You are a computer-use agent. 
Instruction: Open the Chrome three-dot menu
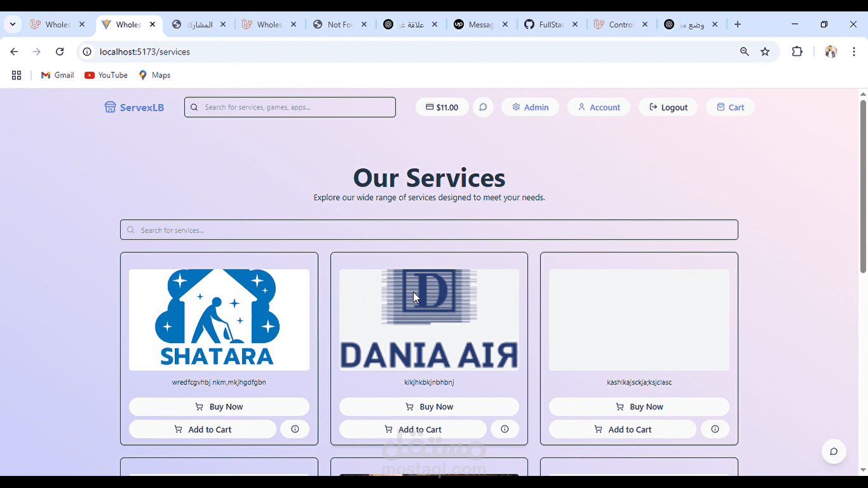coord(854,51)
